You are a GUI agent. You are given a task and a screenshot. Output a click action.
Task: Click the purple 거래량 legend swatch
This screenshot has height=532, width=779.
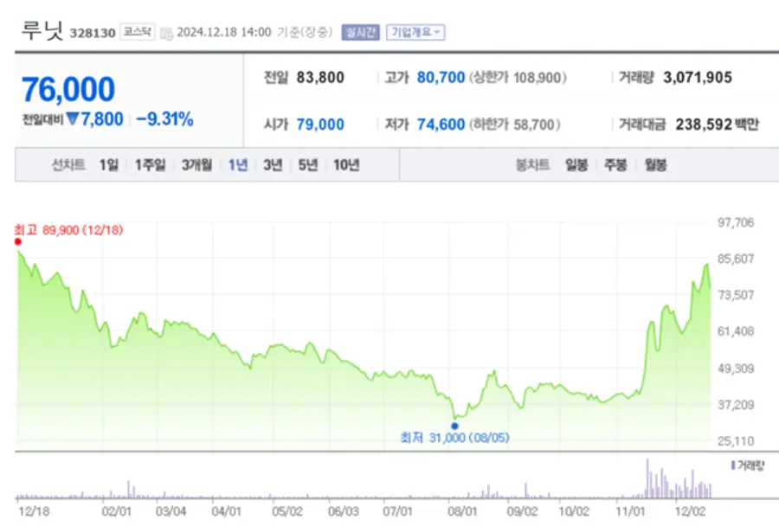[734, 465]
